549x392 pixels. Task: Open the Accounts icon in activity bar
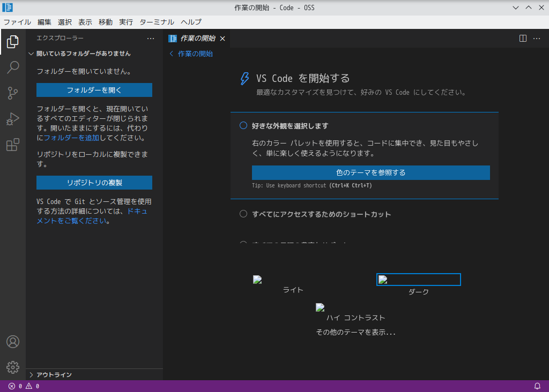point(13,342)
